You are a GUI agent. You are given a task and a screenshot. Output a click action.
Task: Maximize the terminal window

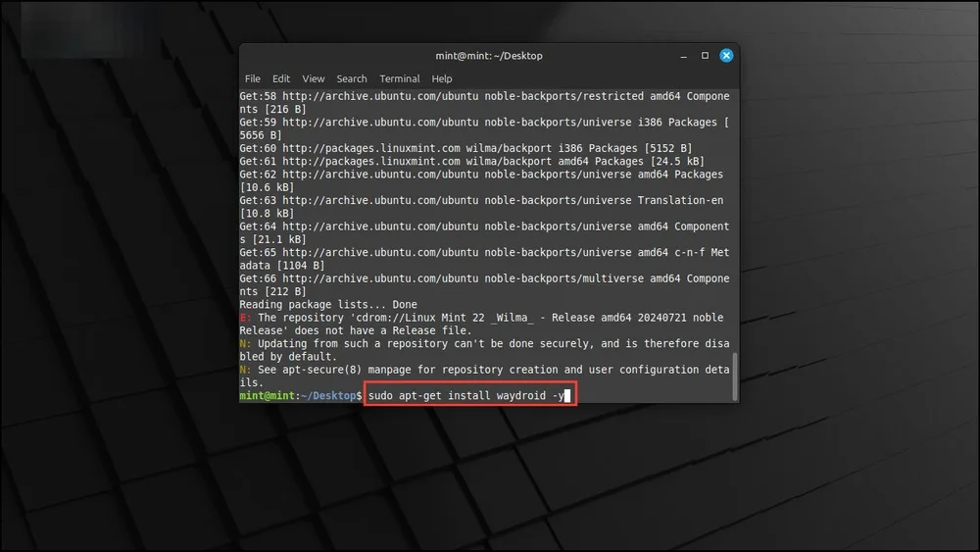[705, 56]
